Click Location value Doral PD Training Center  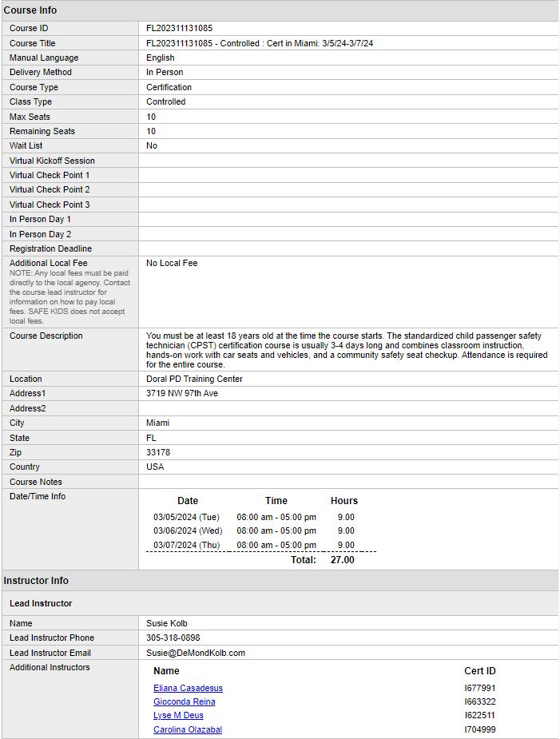(194, 379)
